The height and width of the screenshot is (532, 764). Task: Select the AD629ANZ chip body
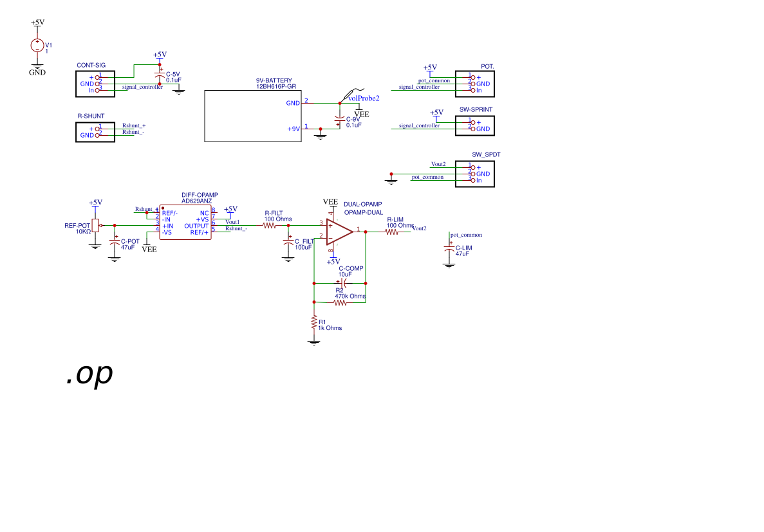pos(185,222)
